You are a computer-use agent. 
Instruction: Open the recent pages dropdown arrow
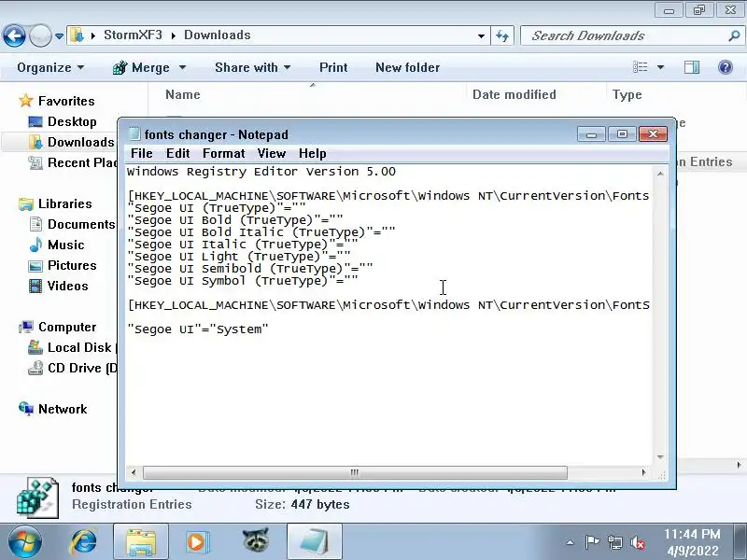(x=59, y=35)
